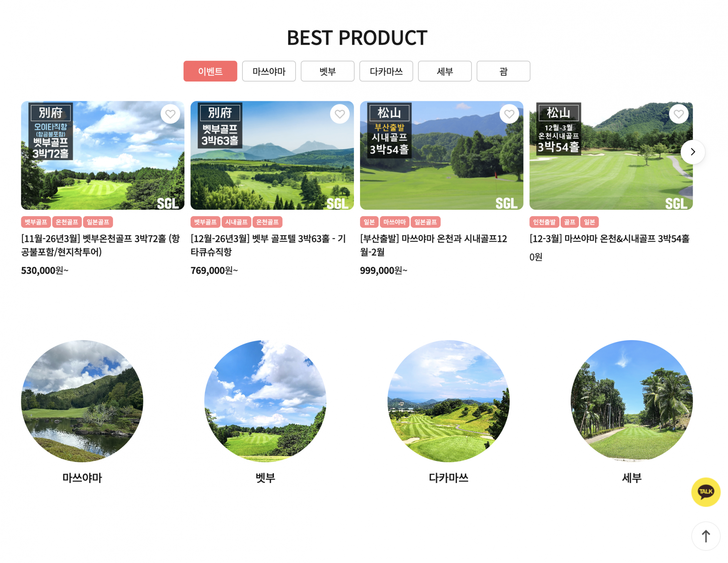Select the 괌 tab

tap(503, 71)
